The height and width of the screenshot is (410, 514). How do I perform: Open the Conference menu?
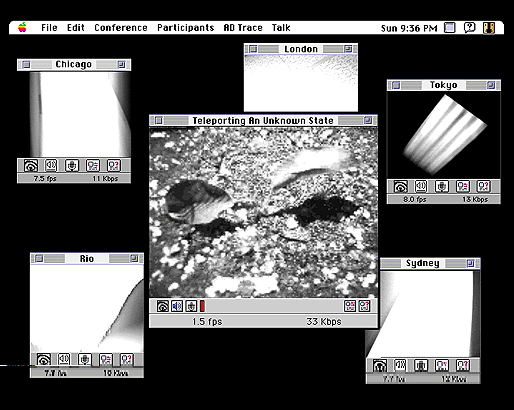pyautogui.click(x=121, y=28)
